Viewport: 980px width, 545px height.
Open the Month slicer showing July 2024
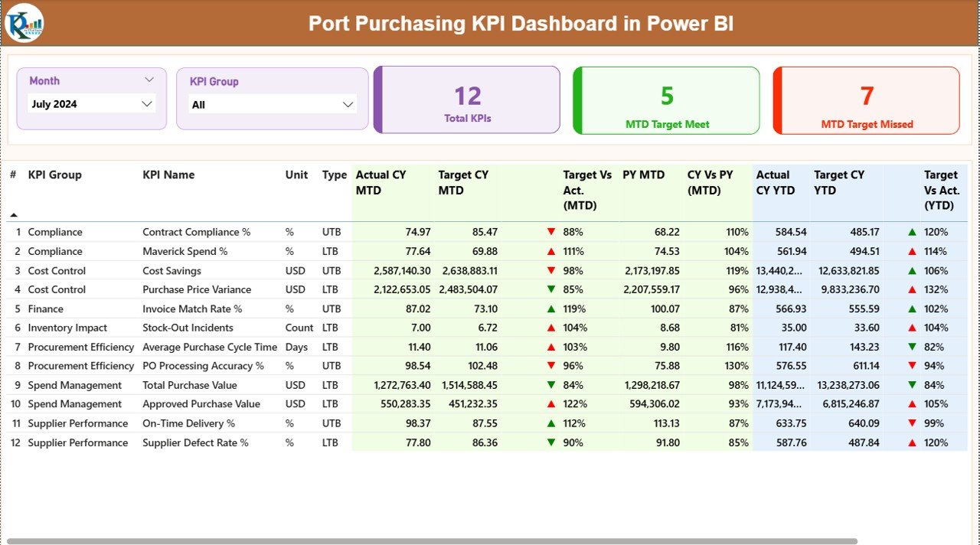tap(91, 104)
